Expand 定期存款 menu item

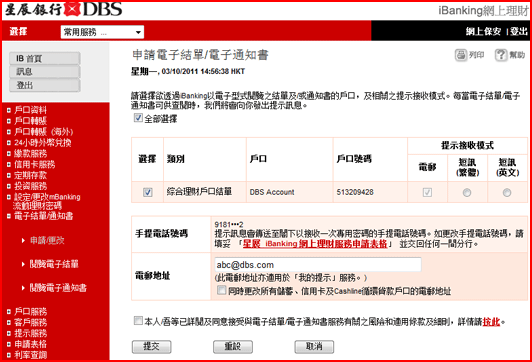click(30, 175)
